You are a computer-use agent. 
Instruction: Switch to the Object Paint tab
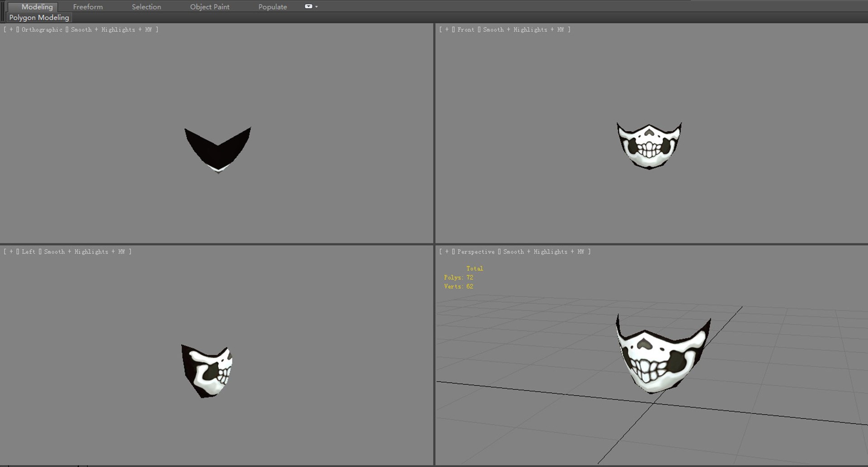(209, 7)
